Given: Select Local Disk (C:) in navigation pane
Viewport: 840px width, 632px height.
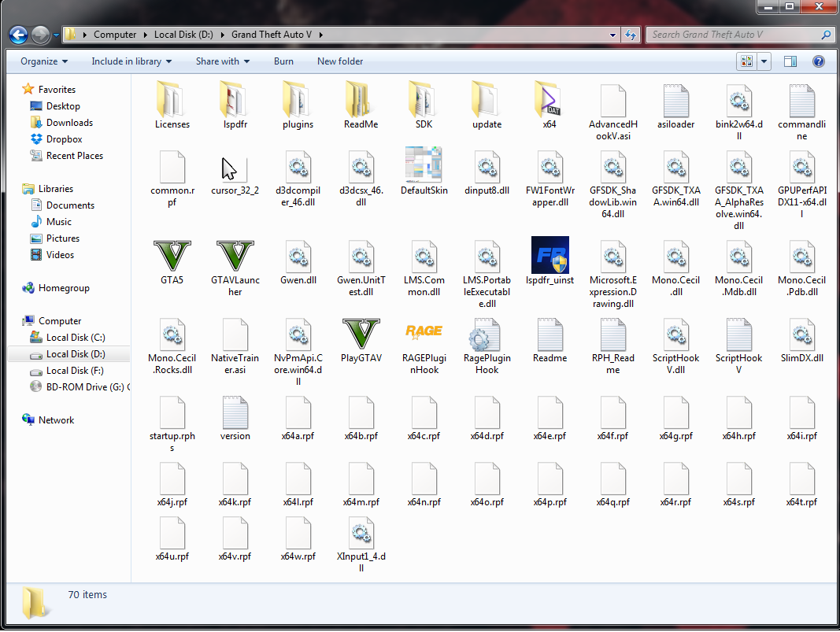Looking at the screenshot, I should click(75, 338).
